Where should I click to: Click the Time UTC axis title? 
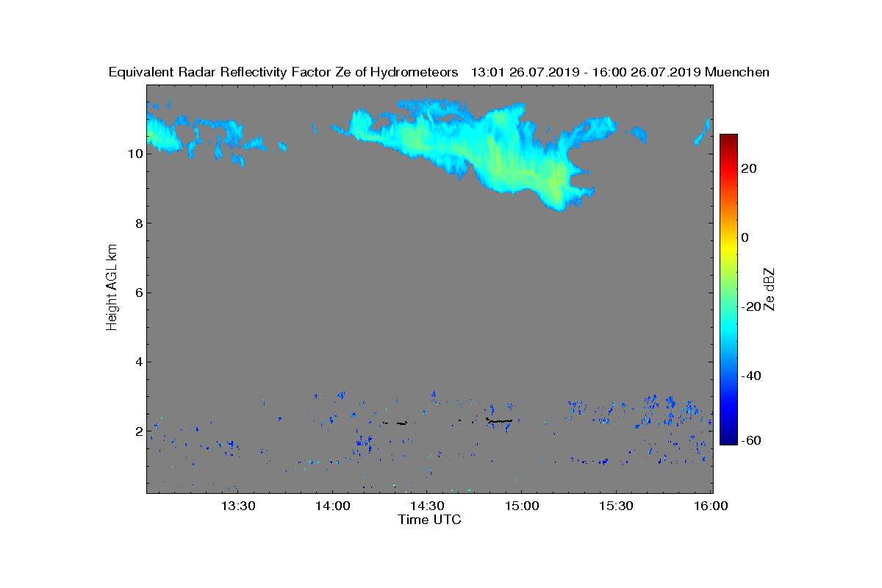click(429, 520)
